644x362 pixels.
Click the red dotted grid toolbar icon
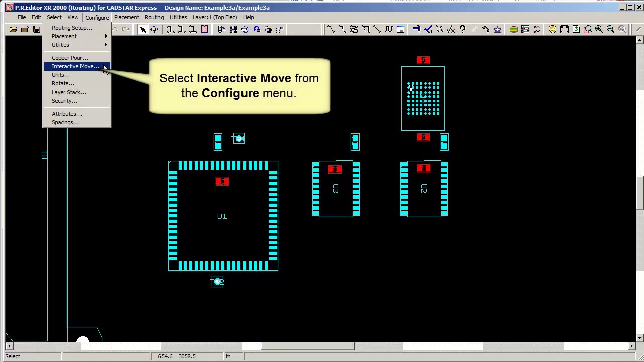(x=204, y=29)
